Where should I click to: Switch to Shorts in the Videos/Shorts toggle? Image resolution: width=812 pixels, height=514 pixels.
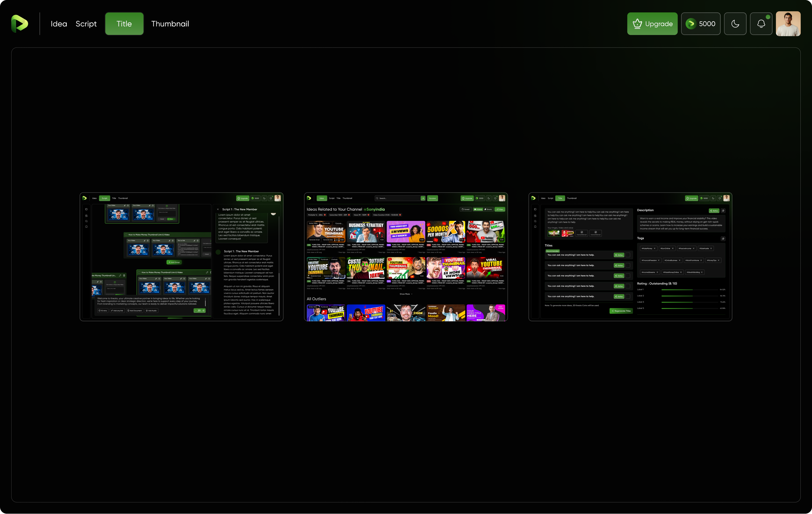488,209
